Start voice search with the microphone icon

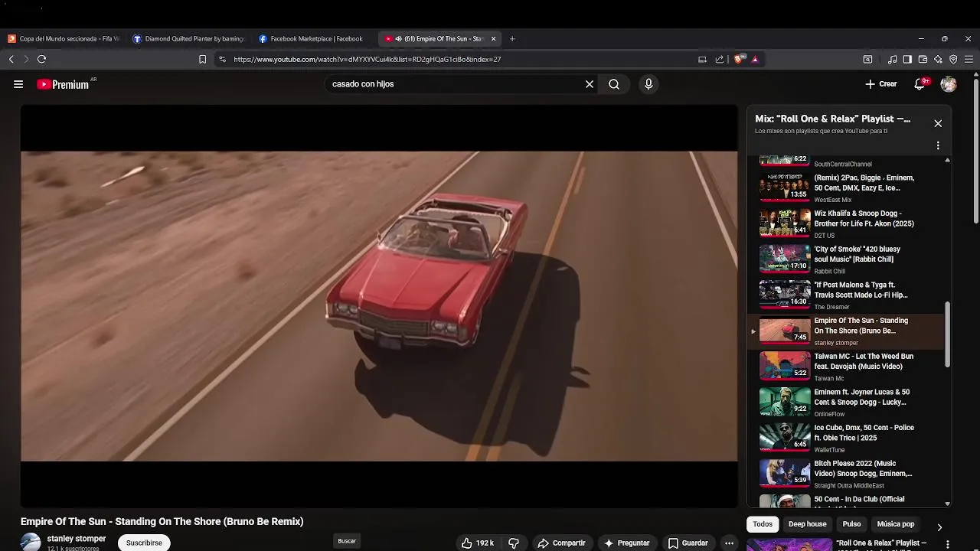[648, 84]
